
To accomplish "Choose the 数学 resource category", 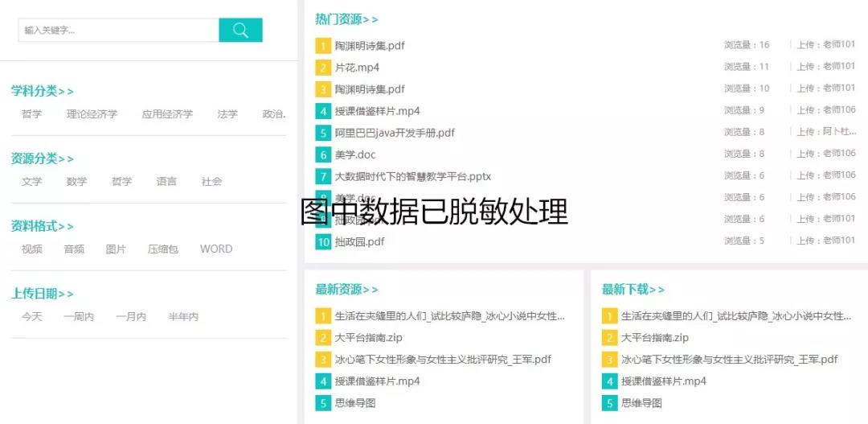I will tap(76, 182).
